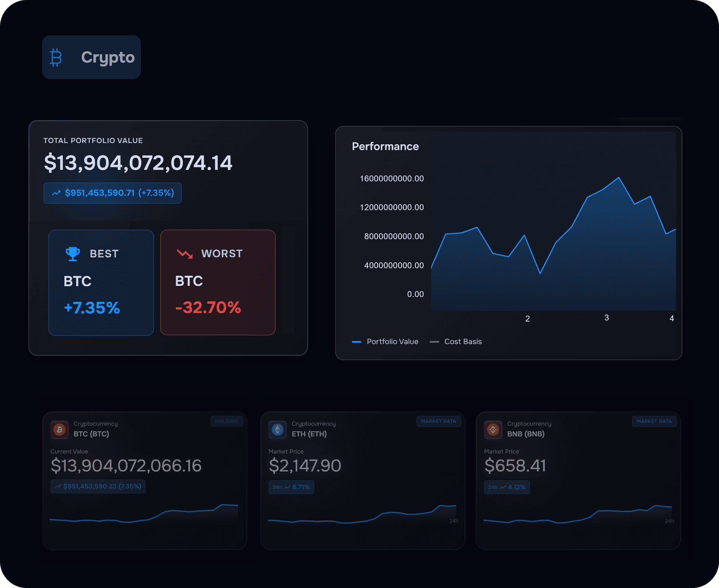
Task: Click MARKET DATA badge on BNB card
Action: (x=654, y=421)
